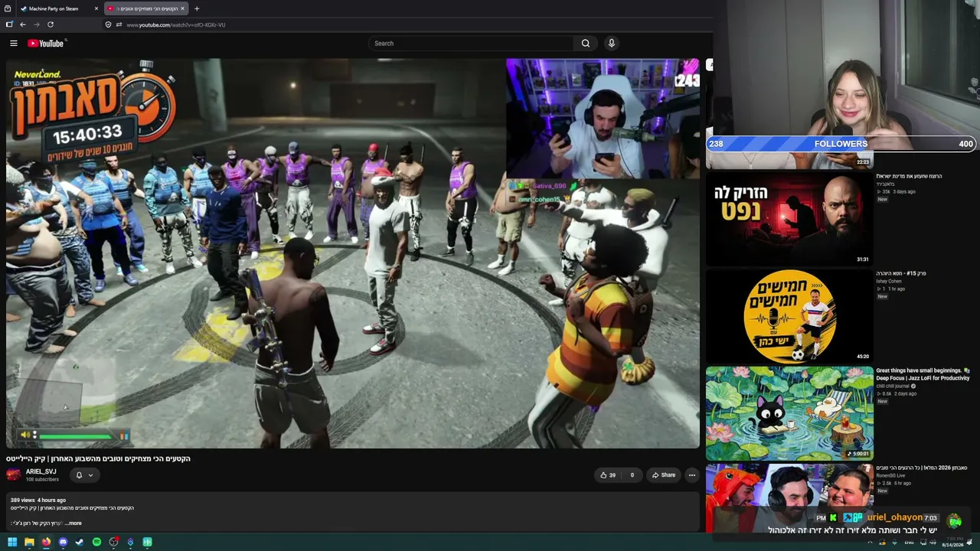Go to the YouTube home logo
The width and height of the screenshot is (980, 551).
point(46,44)
